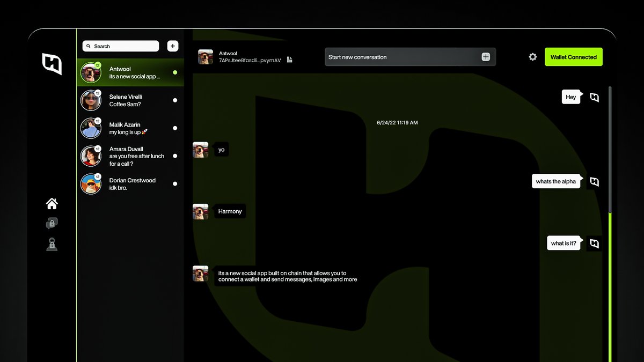Click Selene Virelli's avatar
Image resolution: width=644 pixels, height=362 pixels.
click(91, 100)
